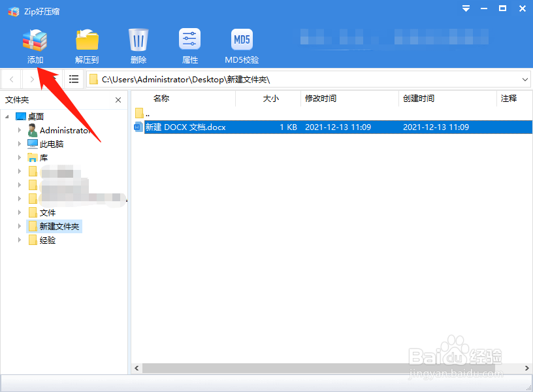Select the 经验 folder in tree
533x392 pixels.
coord(48,240)
